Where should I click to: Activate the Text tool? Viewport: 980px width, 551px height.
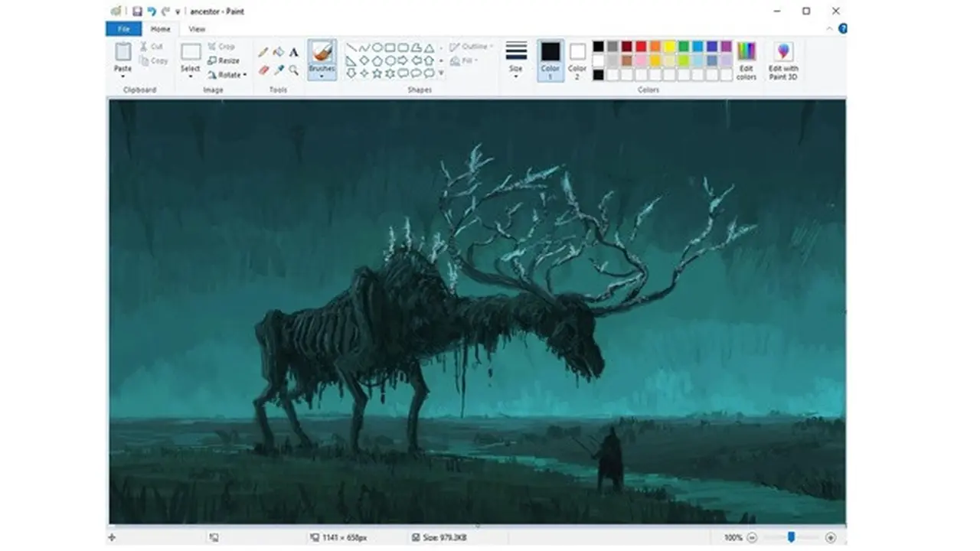293,51
